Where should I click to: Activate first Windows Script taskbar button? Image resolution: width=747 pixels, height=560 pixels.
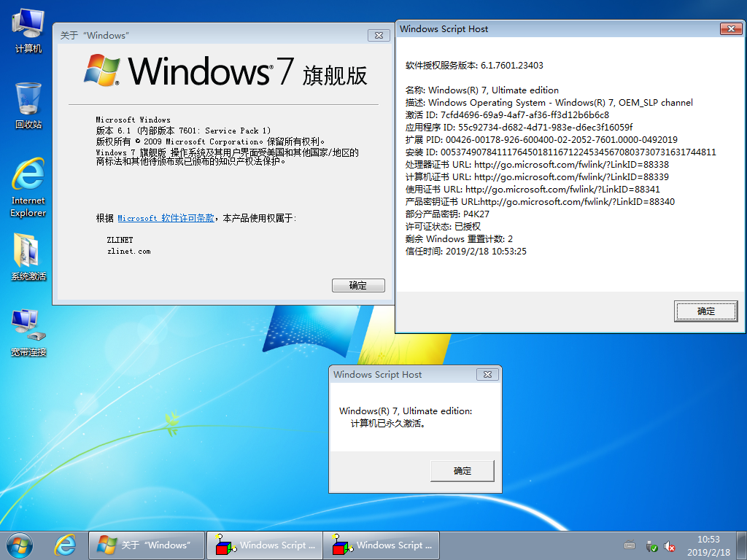pos(265,545)
